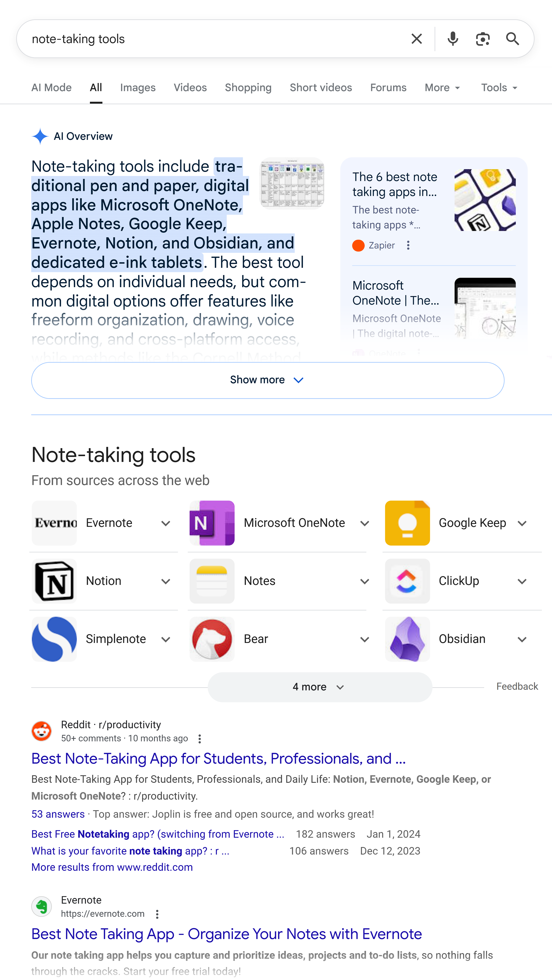
Task: Select the Notion icon chip
Action: 54,581
